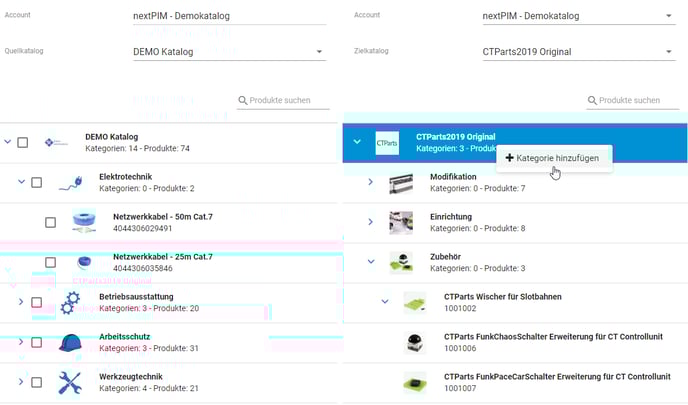Open CTParts Wischer für Slotbahnen thumbnail
The image size is (688, 405).
[415, 303]
